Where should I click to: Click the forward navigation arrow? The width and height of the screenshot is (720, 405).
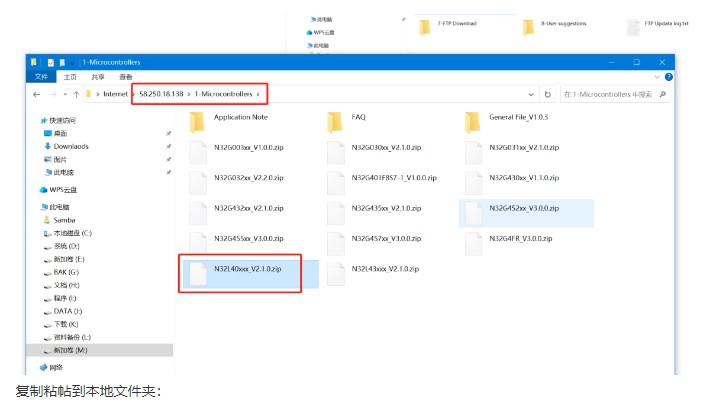(53, 94)
